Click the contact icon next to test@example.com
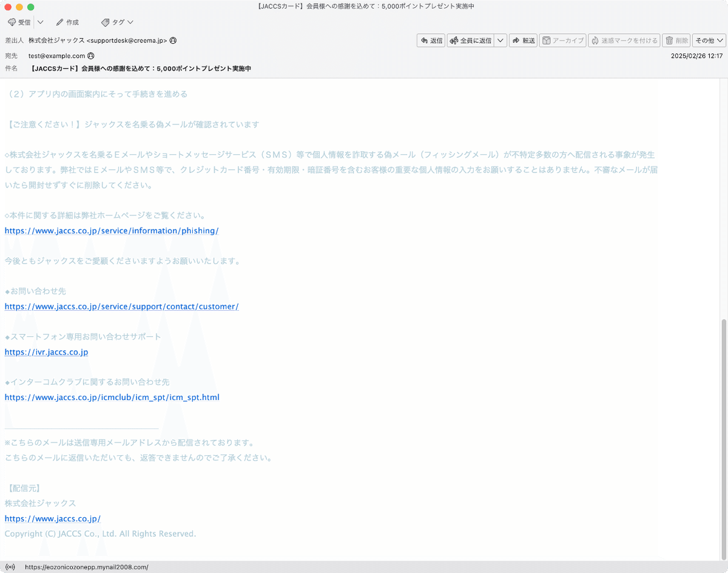This screenshot has height=573, width=728. [x=91, y=55]
